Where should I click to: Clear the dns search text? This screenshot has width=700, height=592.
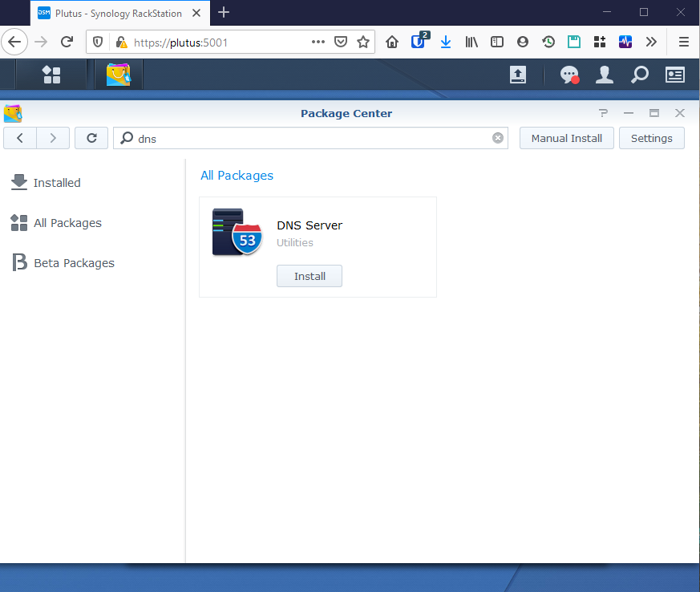pyautogui.click(x=498, y=138)
